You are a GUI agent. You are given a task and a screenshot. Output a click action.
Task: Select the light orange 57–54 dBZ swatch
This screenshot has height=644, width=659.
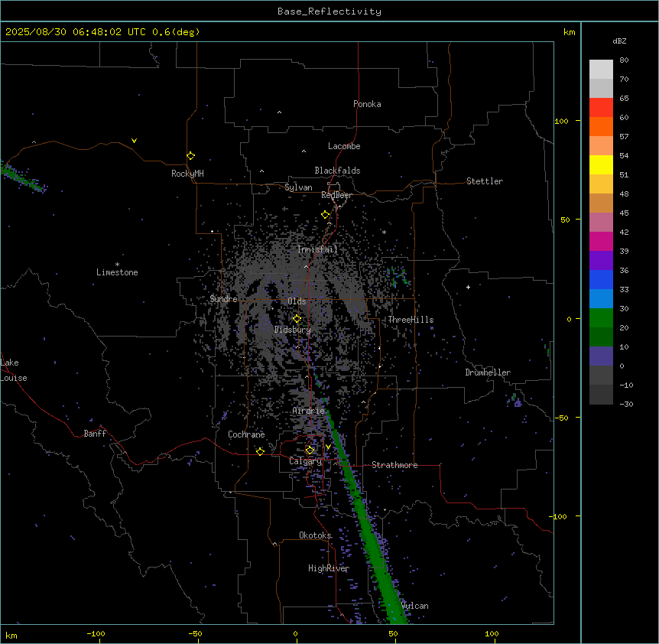pos(601,146)
